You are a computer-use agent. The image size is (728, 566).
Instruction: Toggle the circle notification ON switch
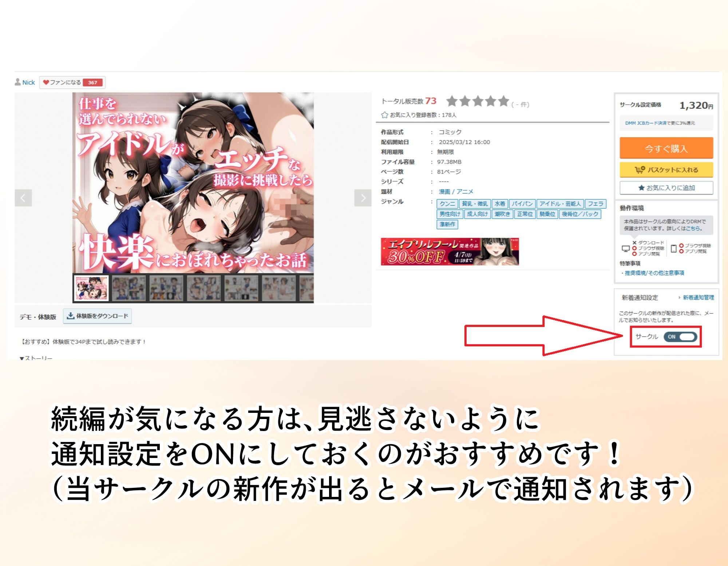[x=680, y=337]
